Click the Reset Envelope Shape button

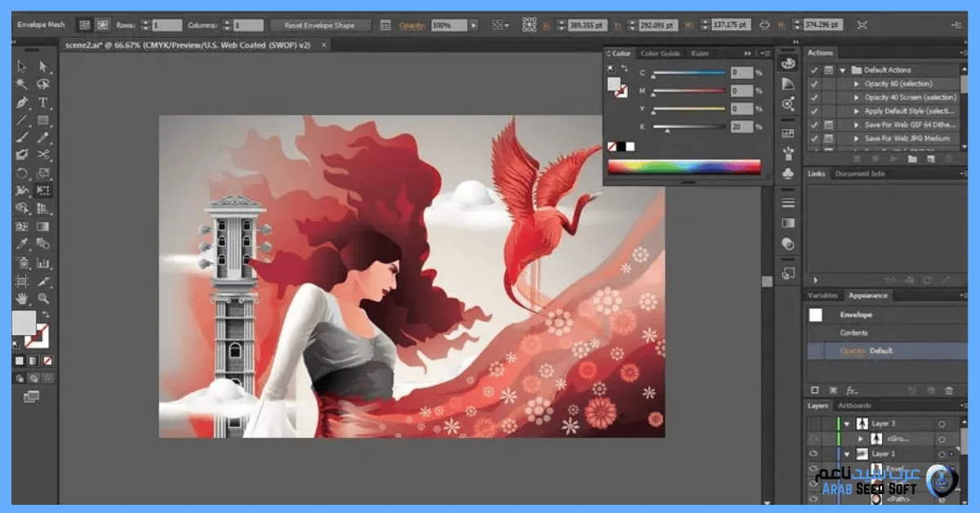[319, 25]
